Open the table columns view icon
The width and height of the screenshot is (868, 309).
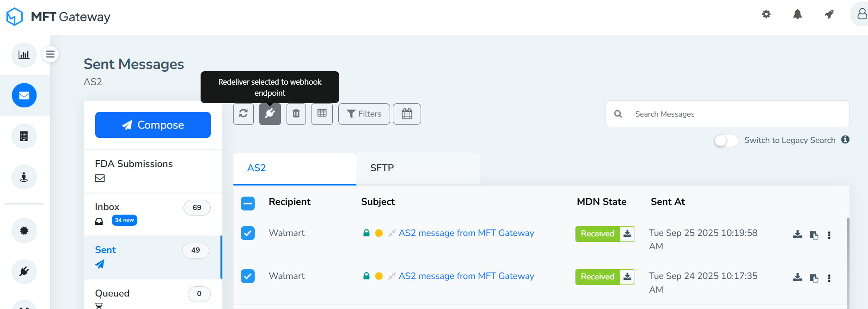[x=322, y=114]
